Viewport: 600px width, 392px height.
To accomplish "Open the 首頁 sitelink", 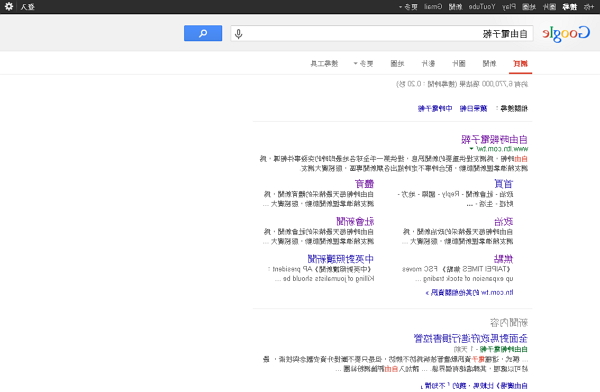I will click(504, 184).
